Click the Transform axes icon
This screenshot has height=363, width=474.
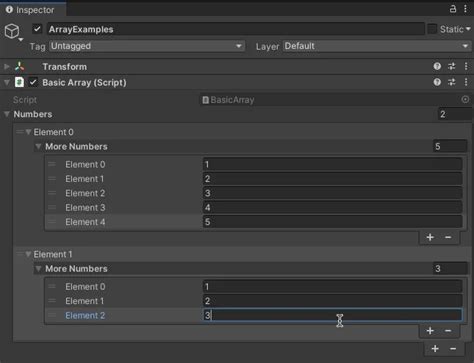pos(20,66)
